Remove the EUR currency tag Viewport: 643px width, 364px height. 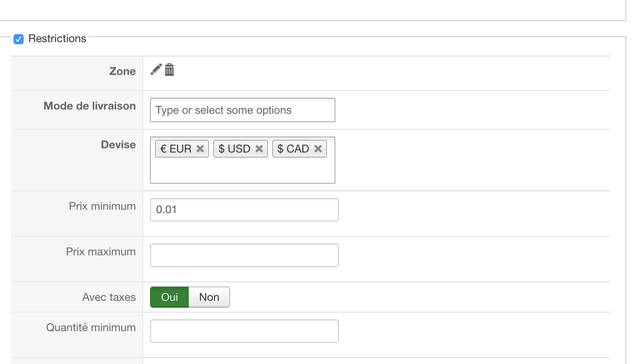(x=200, y=149)
